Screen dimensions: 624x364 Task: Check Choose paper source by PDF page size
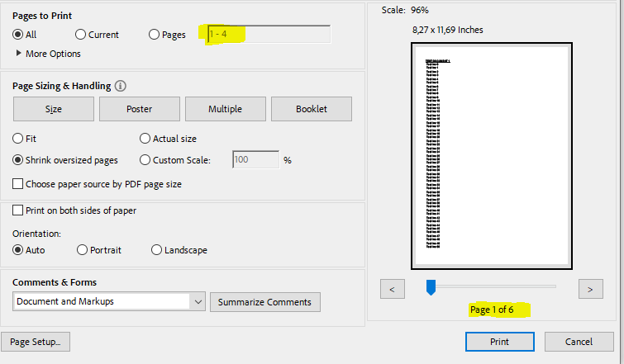tap(18, 184)
